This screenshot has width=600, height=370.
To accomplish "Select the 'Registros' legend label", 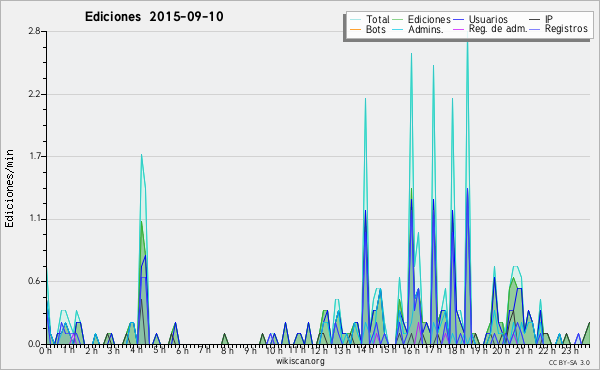I will click(x=566, y=29).
